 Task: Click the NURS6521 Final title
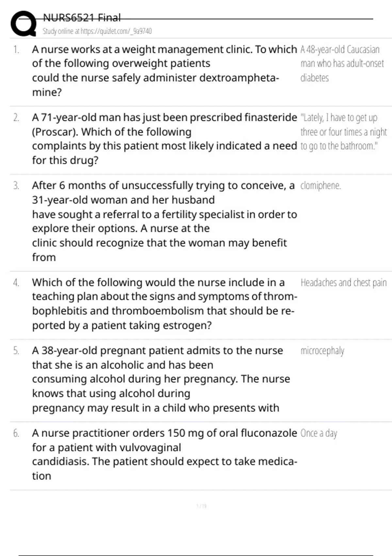[x=82, y=18]
